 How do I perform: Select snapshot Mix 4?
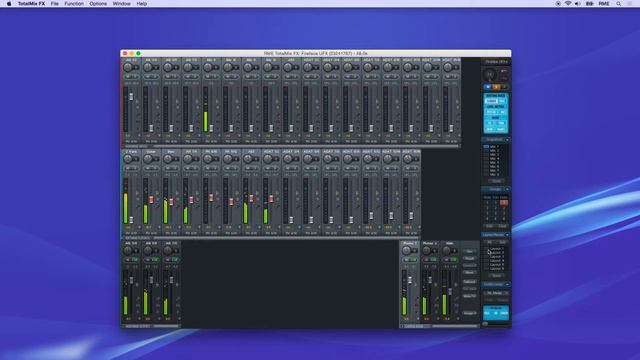pos(494,158)
